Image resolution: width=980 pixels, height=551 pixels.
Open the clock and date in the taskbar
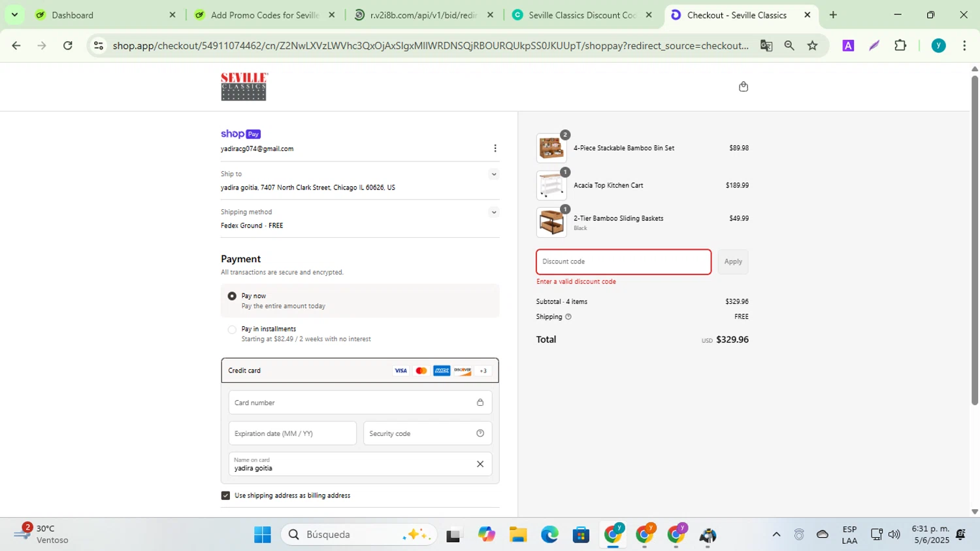(x=930, y=534)
